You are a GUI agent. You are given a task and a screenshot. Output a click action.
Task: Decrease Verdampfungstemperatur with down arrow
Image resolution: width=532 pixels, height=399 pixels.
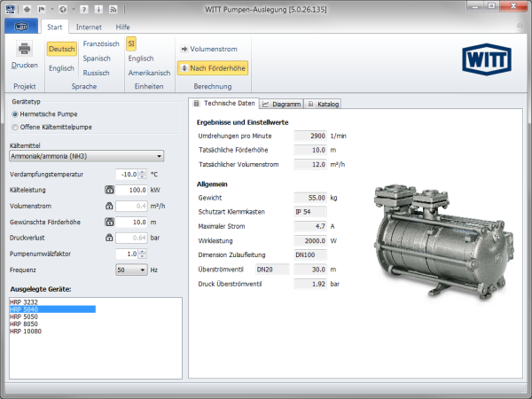[143, 177]
